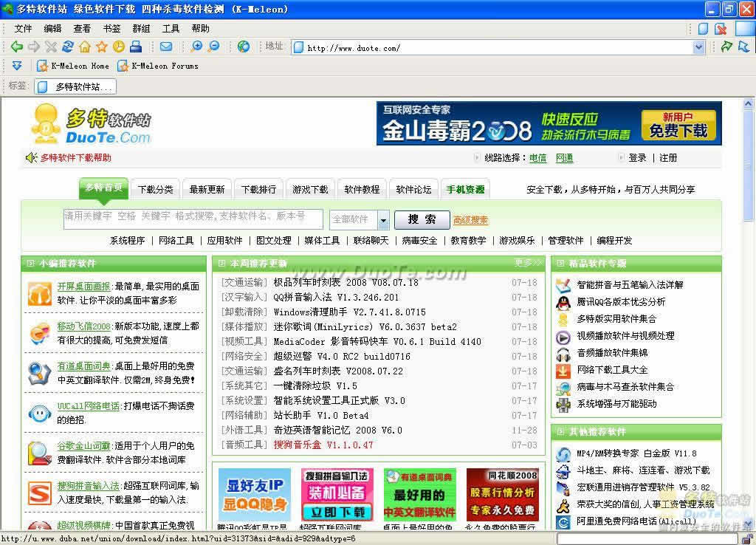
Task: Open the 编辑 menu
Action: click(x=52, y=29)
